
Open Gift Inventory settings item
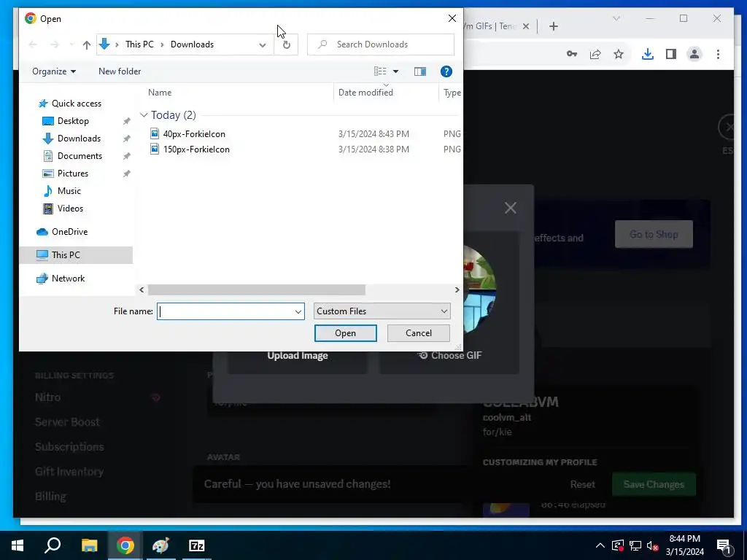click(69, 472)
